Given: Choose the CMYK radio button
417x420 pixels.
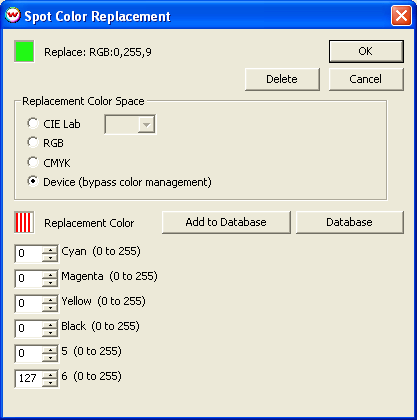Looking at the screenshot, I should click(33, 162).
